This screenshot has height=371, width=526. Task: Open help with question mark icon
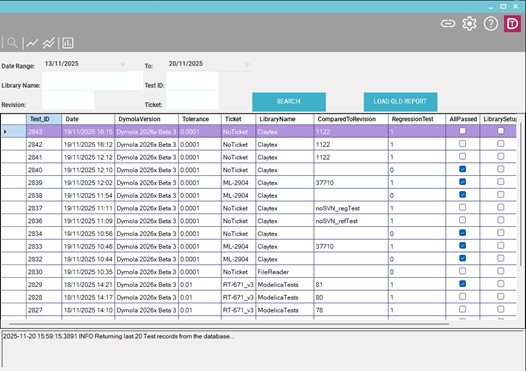(491, 24)
